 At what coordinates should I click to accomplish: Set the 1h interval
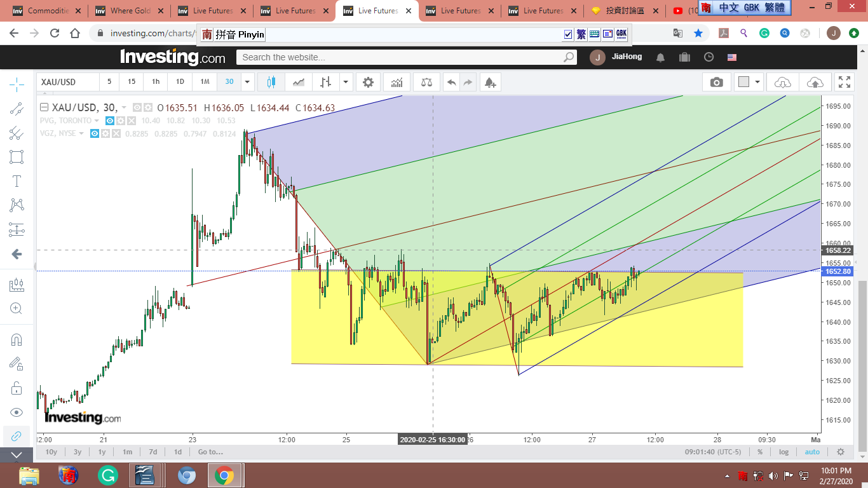click(156, 82)
